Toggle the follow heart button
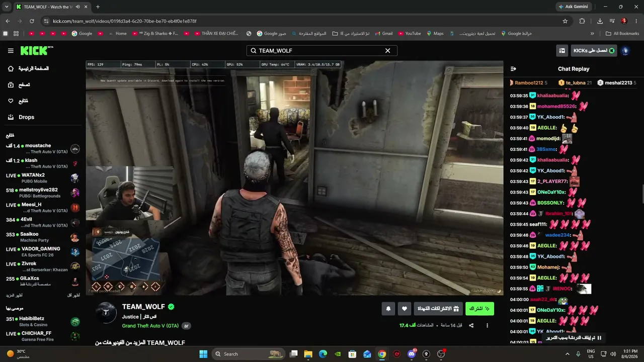The image size is (644, 362). (x=405, y=309)
